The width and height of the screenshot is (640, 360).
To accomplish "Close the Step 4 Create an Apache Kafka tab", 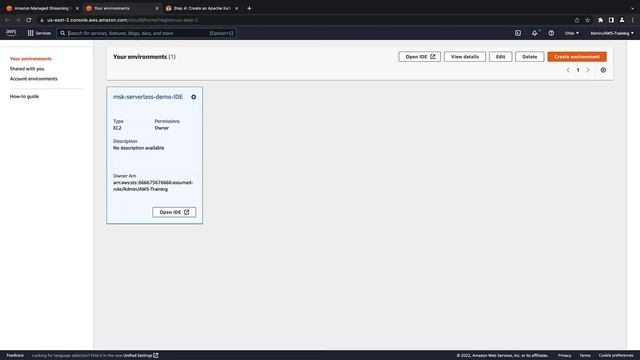I will click(236, 8).
